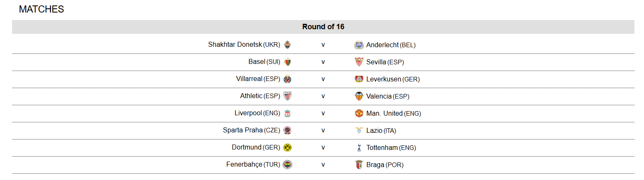Click the Fenerbahçe club crest
The width and height of the screenshot is (644, 180).
coord(287,165)
